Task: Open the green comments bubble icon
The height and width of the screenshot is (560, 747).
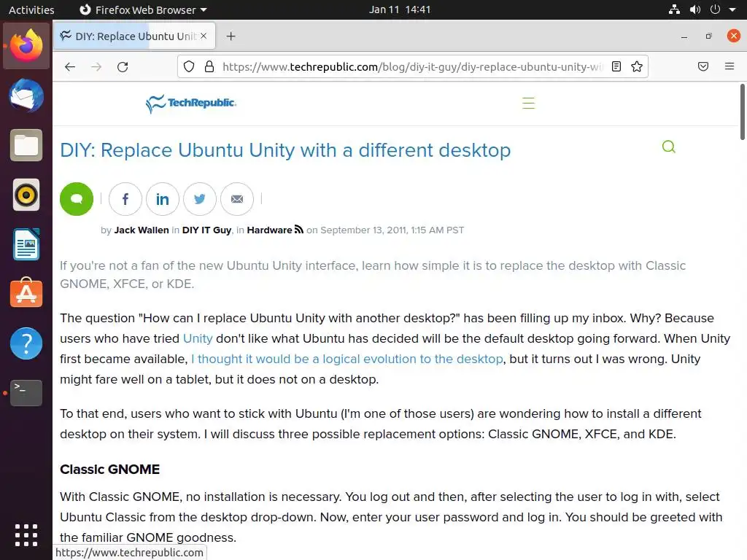Action: pos(76,199)
